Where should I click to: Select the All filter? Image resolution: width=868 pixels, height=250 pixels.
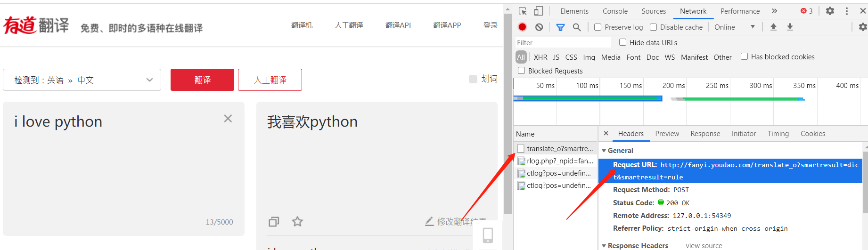pyautogui.click(x=521, y=57)
